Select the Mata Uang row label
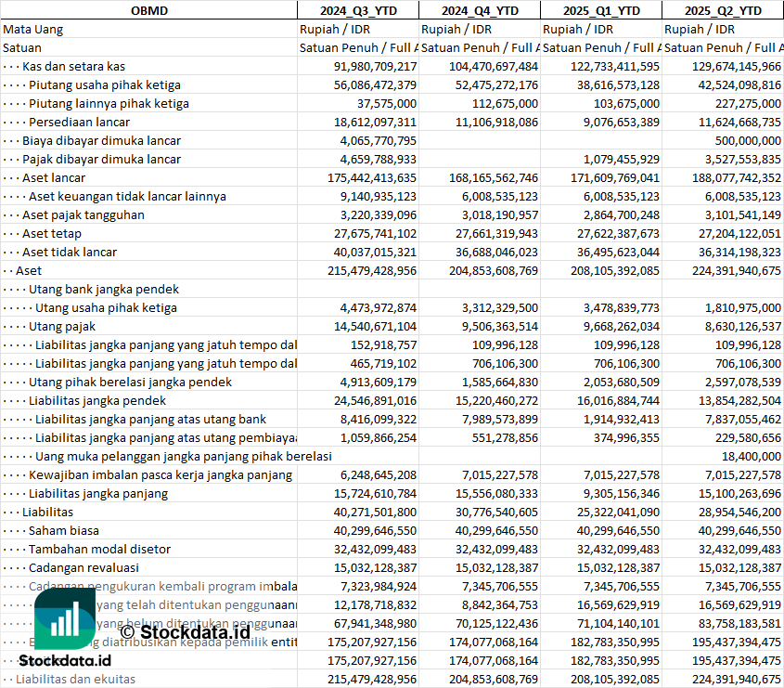 33,29
